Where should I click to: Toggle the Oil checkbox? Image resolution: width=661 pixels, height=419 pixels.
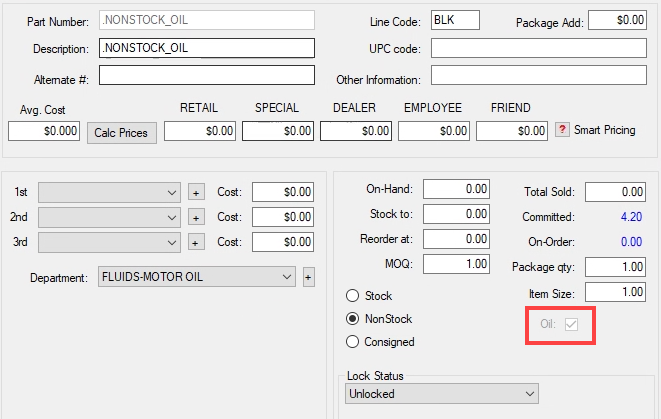tap(571, 324)
